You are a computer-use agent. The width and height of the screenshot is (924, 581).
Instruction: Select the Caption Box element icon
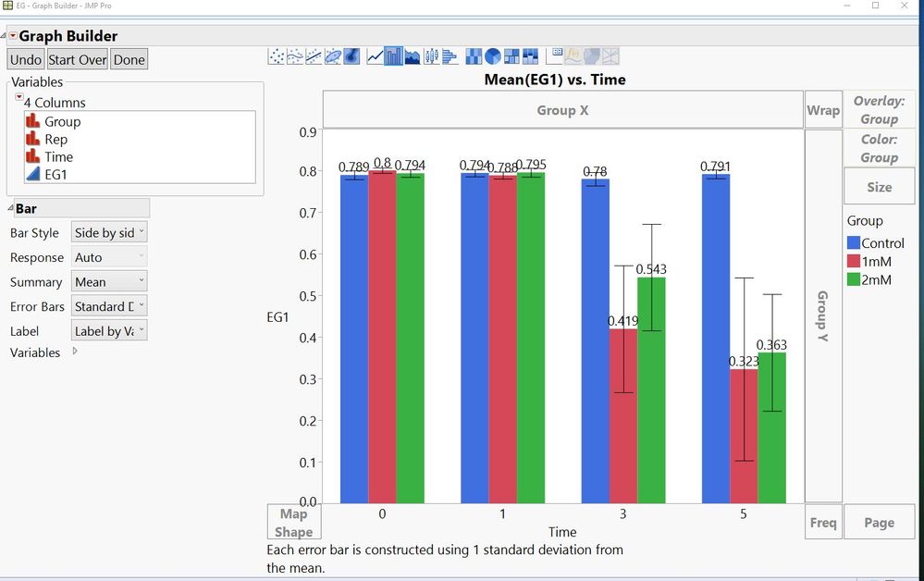(x=554, y=56)
